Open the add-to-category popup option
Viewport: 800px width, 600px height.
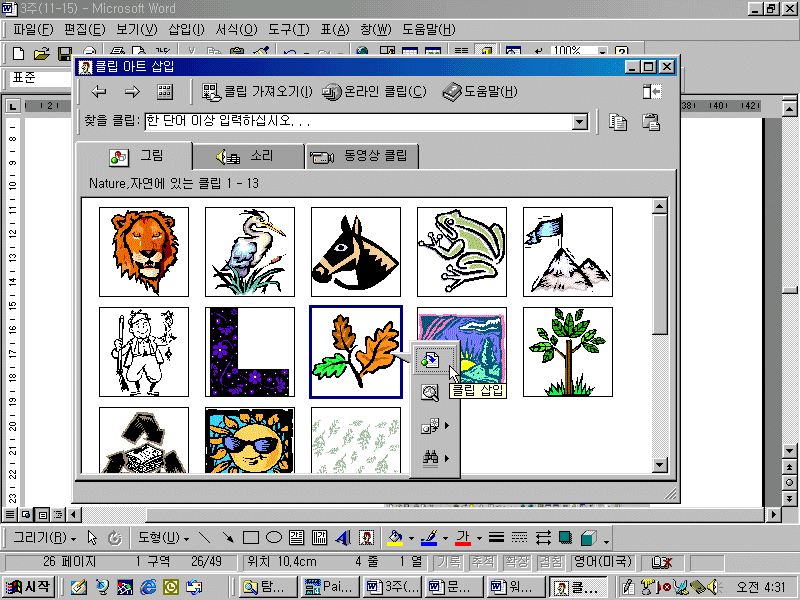pyautogui.click(x=435, y=426)
